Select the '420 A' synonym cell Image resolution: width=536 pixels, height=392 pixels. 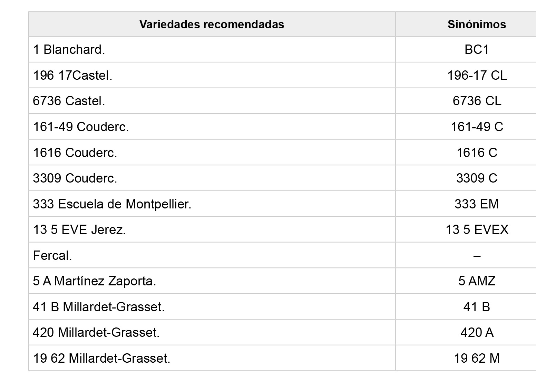[477, 332]
